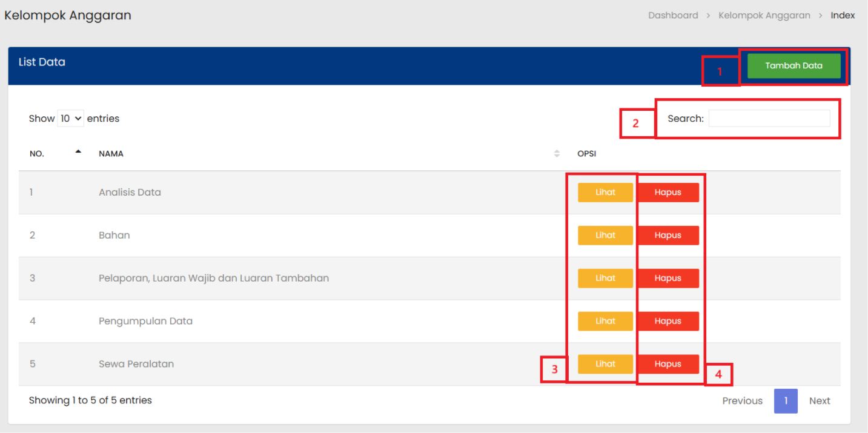This screenshot has height=433, width=868.
Task: Go to Dashboard in breadcrumb
Action: [x=673, y=16]
